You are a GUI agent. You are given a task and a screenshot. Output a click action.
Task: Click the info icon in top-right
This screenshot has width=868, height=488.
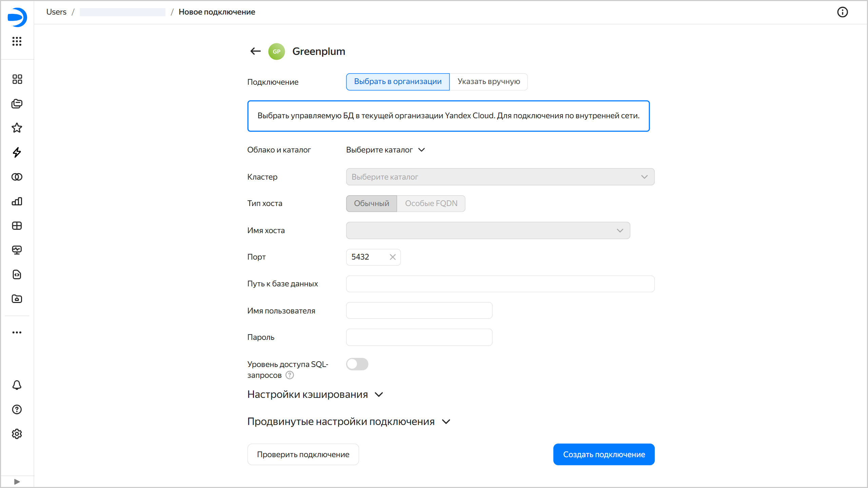point(843,12)
